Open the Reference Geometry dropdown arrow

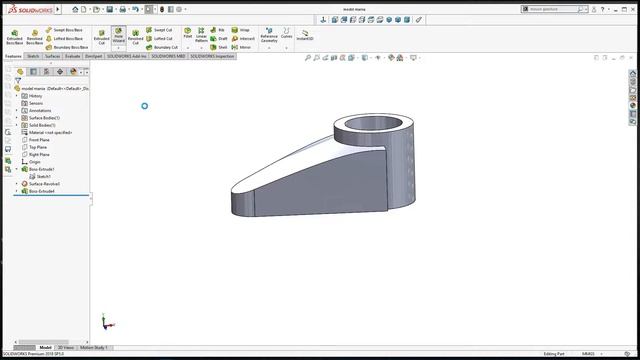(269, 48)
